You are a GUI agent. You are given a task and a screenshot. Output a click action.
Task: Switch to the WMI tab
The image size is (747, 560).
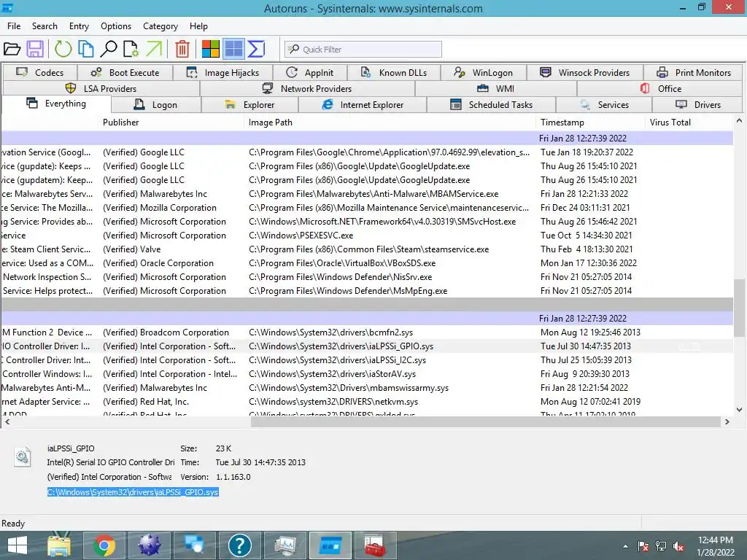point(496,88)
